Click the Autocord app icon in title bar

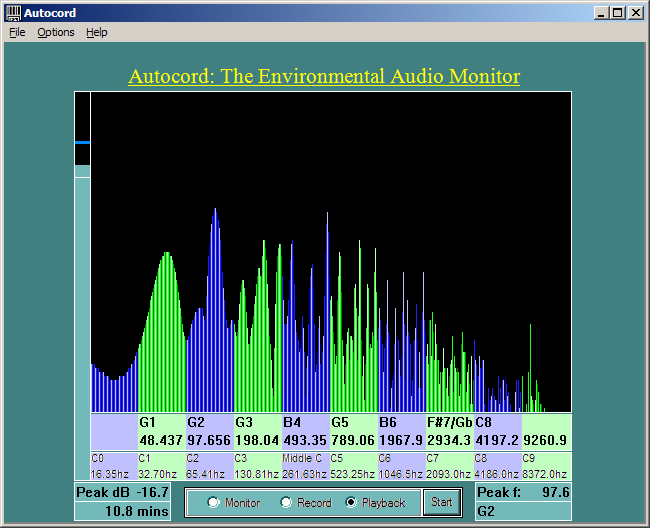(x=14, y=13)
